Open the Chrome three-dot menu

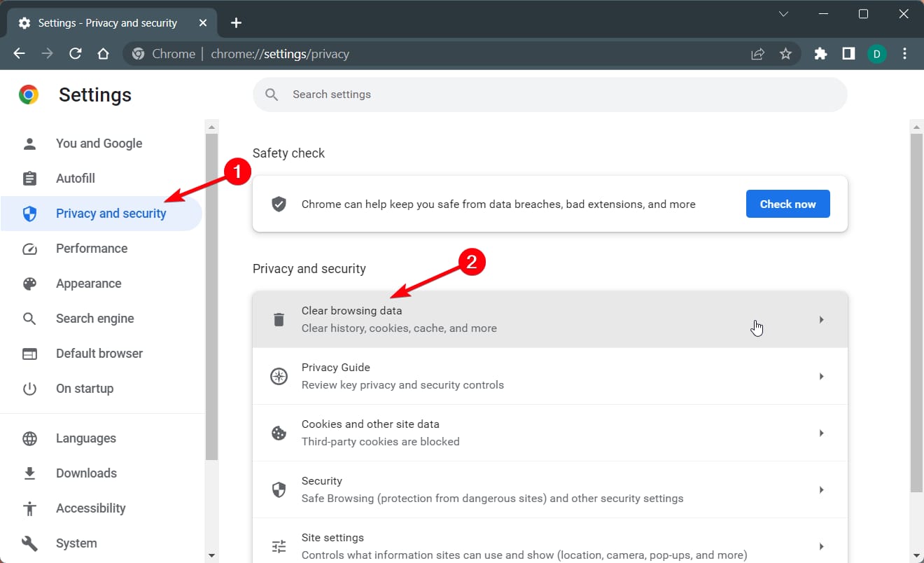pos(905,54)
